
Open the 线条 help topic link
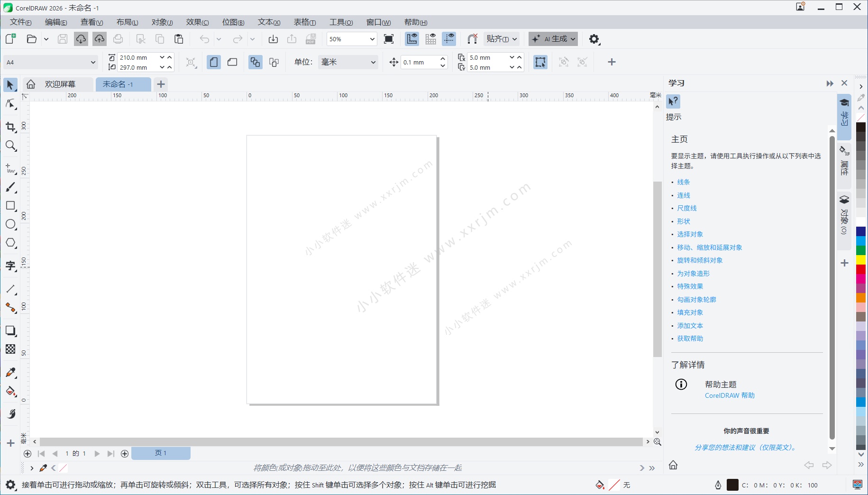(x=683, y=182)
